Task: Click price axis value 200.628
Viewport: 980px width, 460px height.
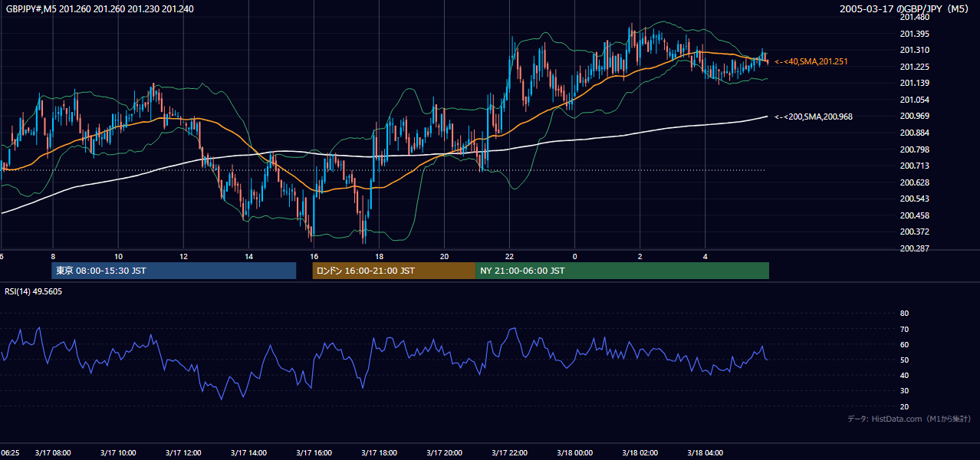Action: click(915, 182)
